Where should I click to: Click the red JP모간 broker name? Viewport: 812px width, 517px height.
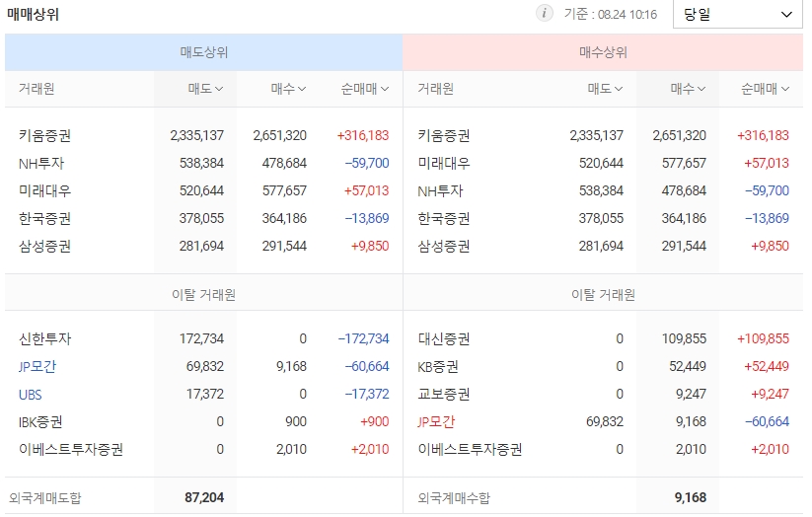pyautogui.click(x=436, y=421)
